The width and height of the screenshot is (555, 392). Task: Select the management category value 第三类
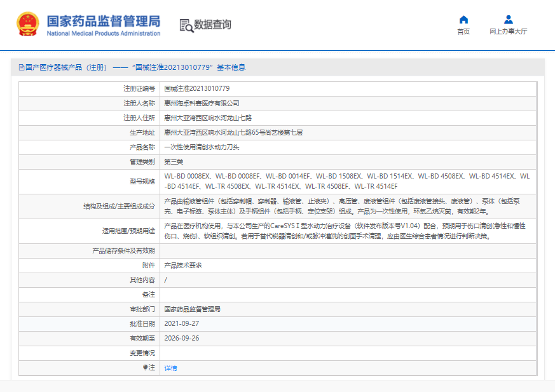click(x=174, y=162)
